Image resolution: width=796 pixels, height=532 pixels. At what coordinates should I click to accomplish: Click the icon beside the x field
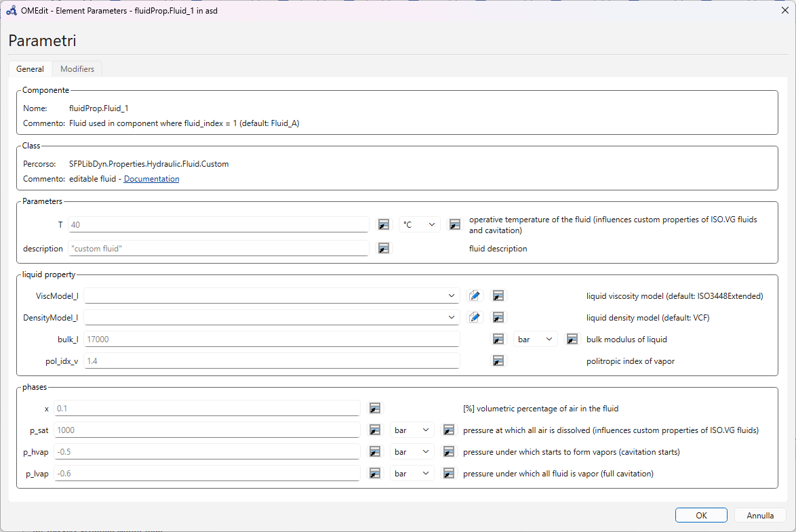[x=375, y=408]
